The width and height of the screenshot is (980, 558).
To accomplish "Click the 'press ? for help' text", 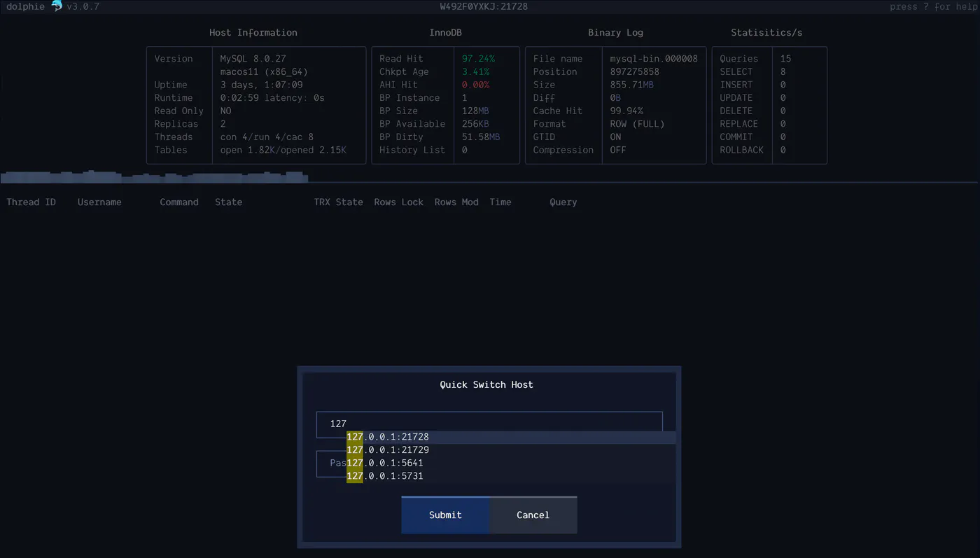I will [933, 6].
